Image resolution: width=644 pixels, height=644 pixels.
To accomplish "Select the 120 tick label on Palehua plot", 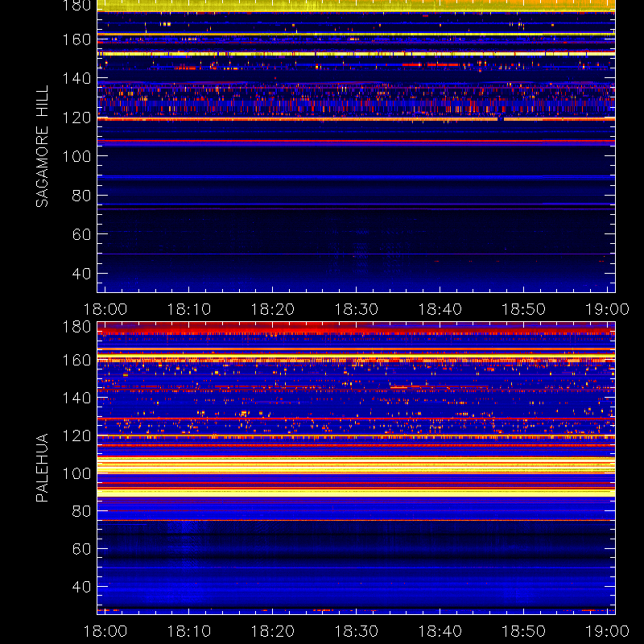I will click(x=76, y=436).
